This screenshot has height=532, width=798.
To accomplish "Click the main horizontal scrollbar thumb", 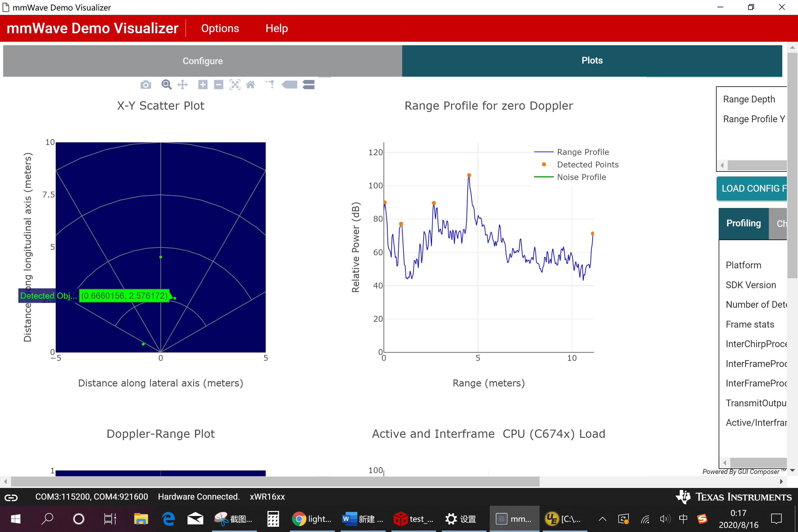I will tap(275, 481).
